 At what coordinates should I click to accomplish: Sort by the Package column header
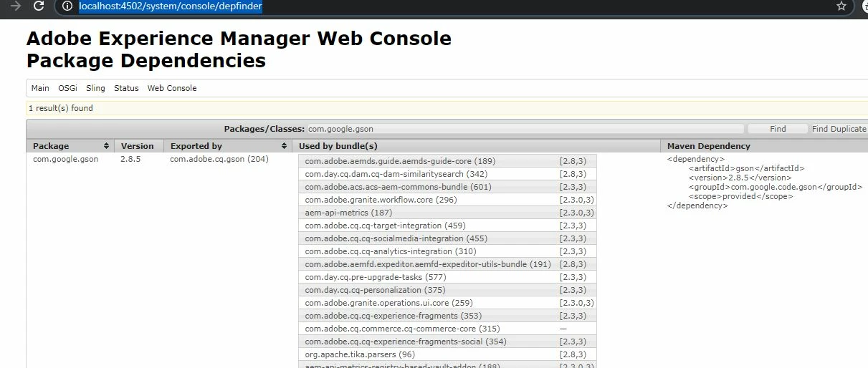point(70,146)
